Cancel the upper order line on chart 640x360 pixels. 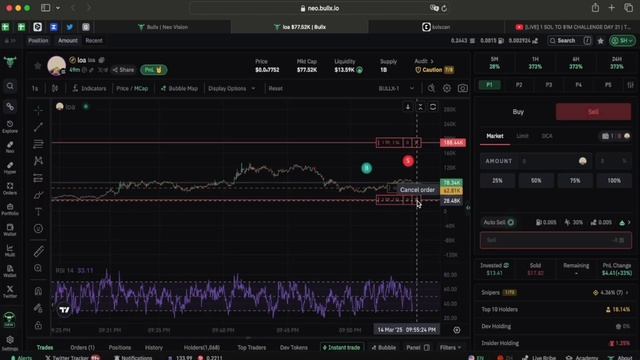tap(416, 142)
